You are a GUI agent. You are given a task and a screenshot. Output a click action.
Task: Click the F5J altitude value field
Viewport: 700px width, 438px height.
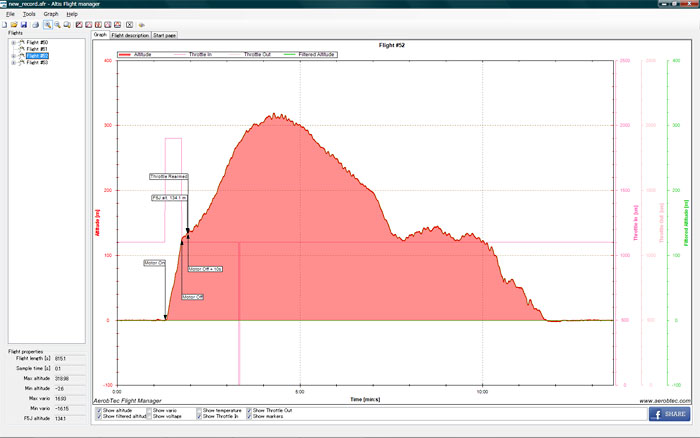[69, 419]
